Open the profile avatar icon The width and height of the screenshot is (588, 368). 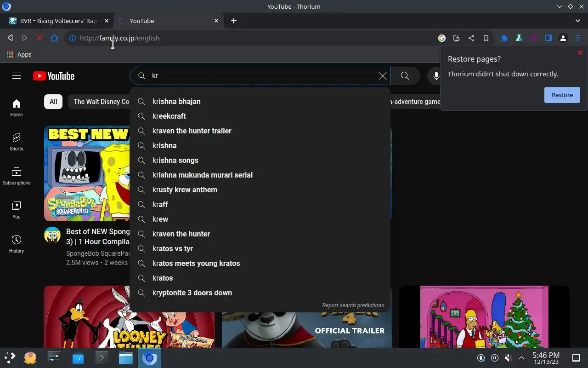(x=563, y=38)
